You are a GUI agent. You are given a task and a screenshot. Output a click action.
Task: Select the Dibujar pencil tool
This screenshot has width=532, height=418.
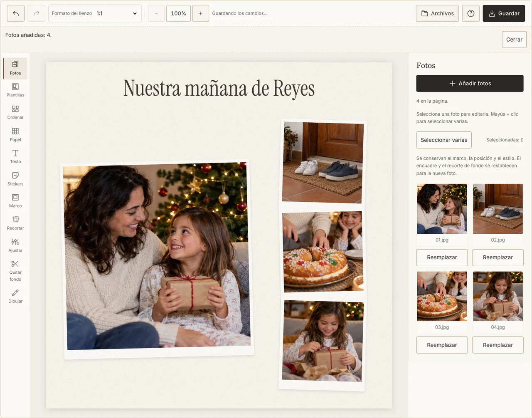15,297
